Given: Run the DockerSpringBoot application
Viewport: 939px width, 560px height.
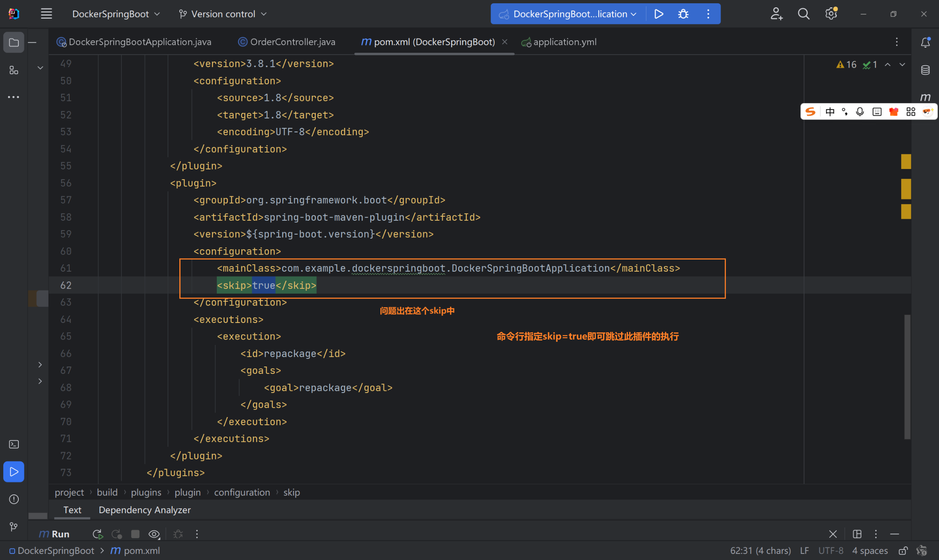Looking at the screenshot, I should pyautogui.click(x=659, y=14).
